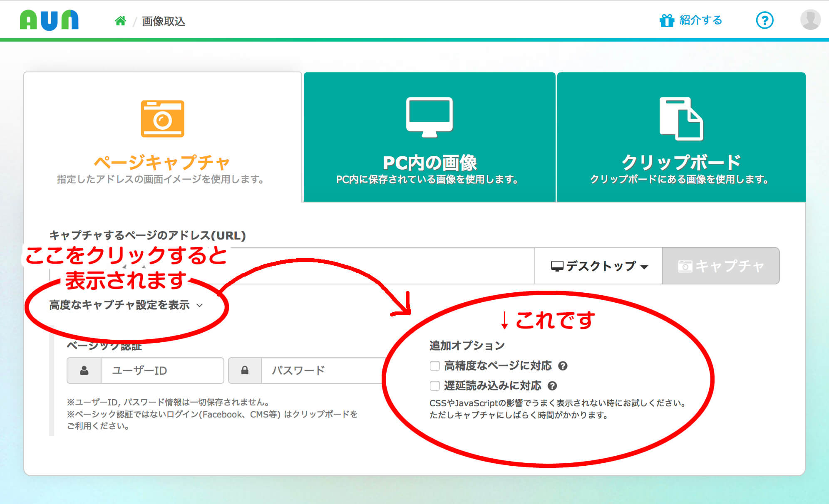
Task: Switch to the PC内の画像 tab
Action: point(429,137)
